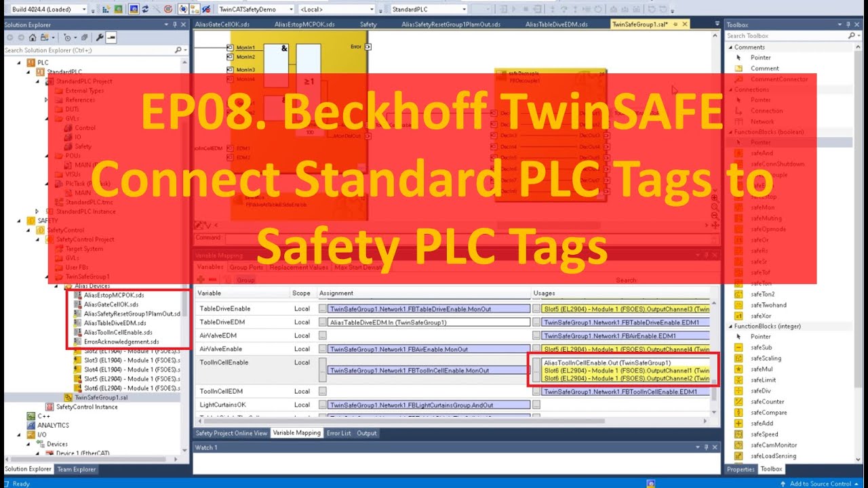868x488 pixels.
Task: Collapse the I/O tree node
Action: (x=20, y=434)
